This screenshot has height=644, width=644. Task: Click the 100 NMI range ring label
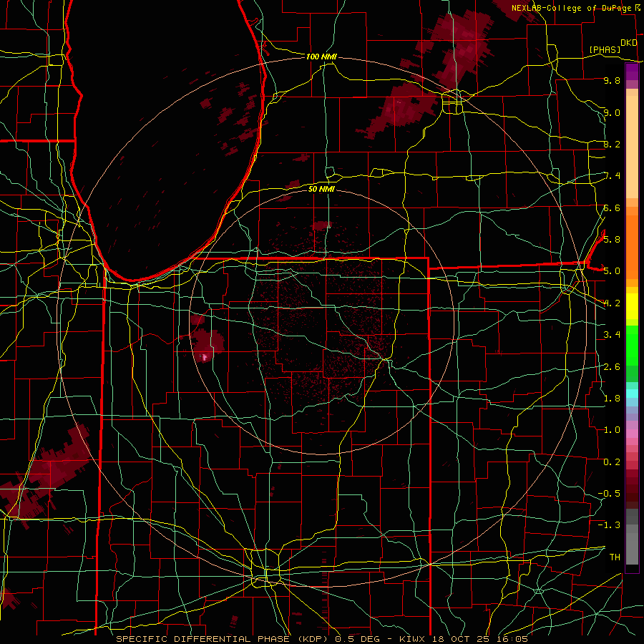point(321,57)
